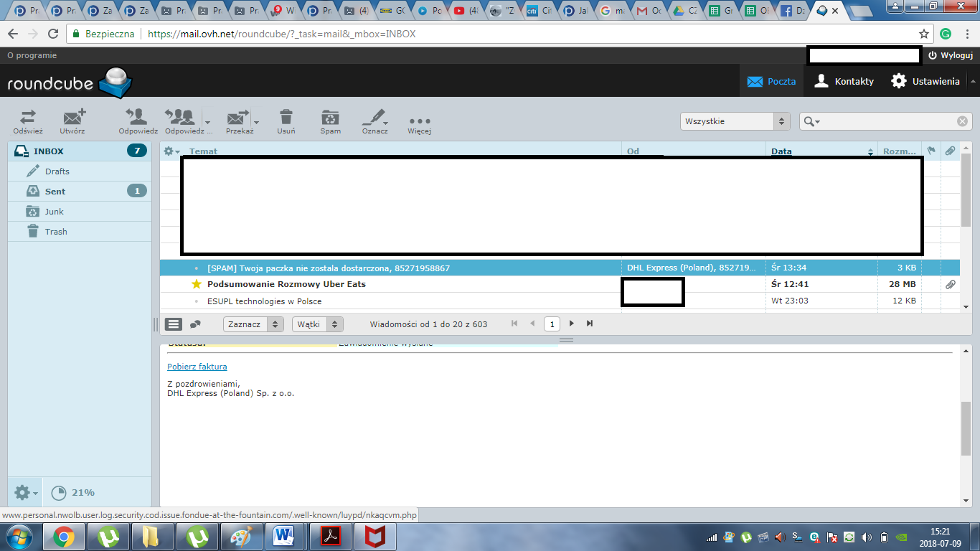Switch to threads view mode

(195, 324)
